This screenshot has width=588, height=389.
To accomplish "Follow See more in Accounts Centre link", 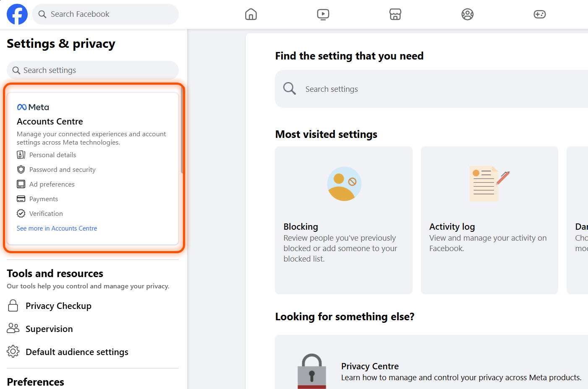I will tap(57, 228).
